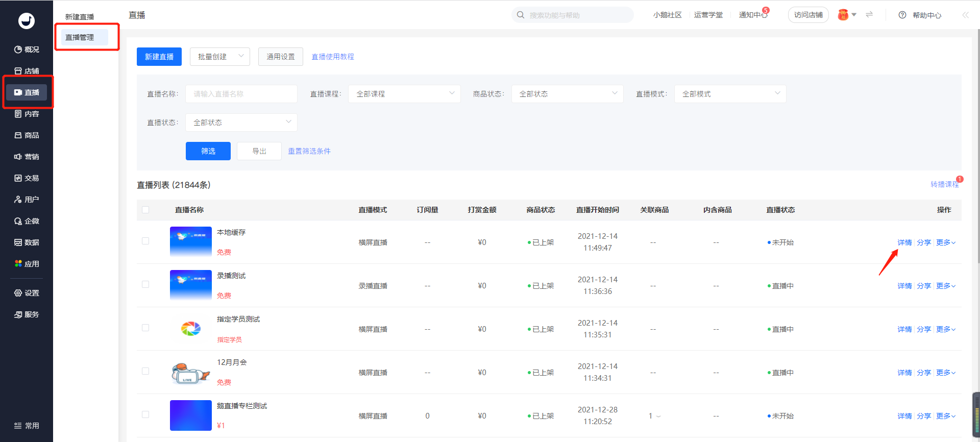Open the 服务 services sidebar item
980x442 pixels.
point(27,314)
